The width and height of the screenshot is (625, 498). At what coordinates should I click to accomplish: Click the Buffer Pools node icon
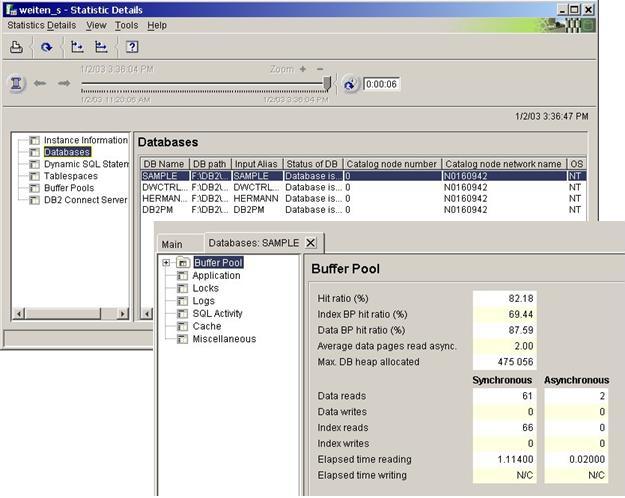click(35, 188)
